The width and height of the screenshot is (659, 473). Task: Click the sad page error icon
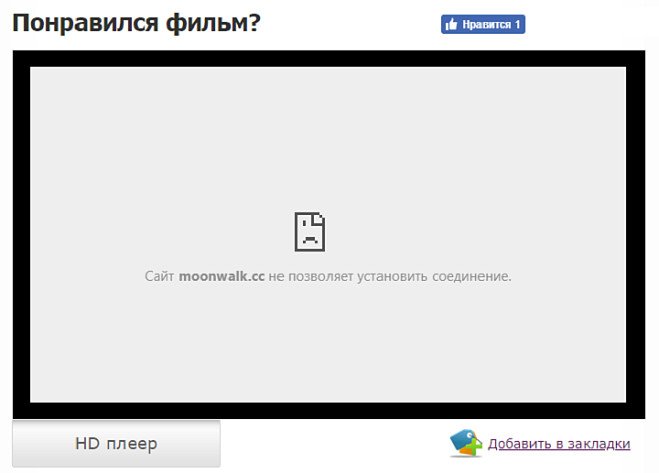(x=309, y=231)
